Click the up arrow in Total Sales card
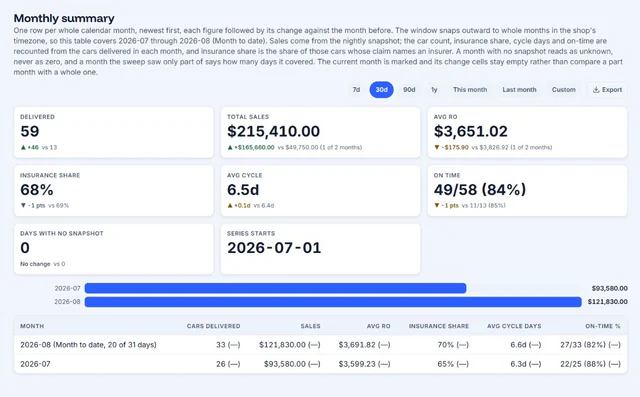This screenshot has height=397, width=640. click(230, 147)
